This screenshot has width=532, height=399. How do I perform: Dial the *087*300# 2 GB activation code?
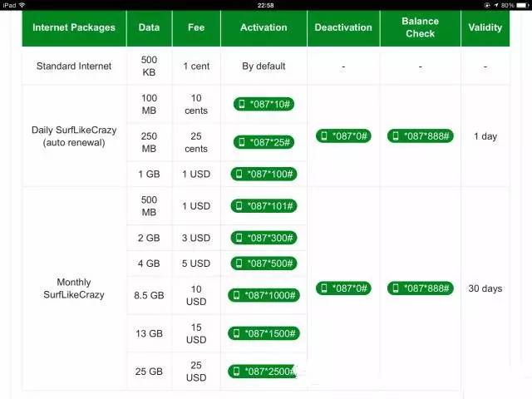coord(264,238)
